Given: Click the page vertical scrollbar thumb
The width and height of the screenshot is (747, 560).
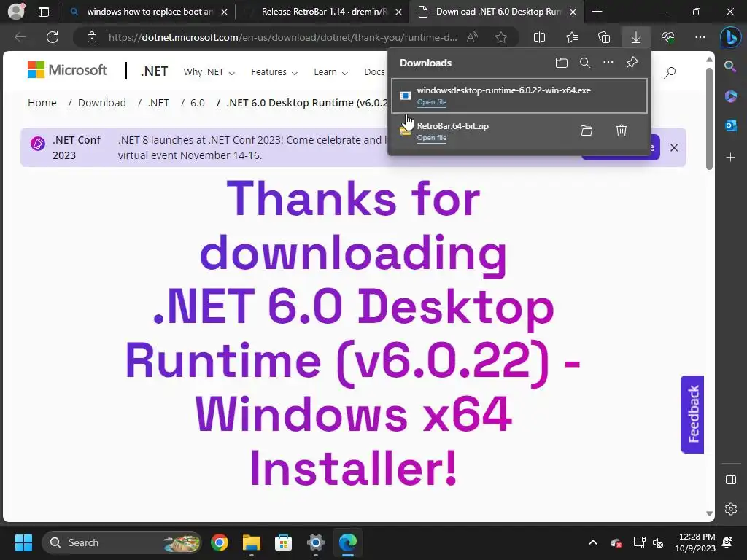Looking at the screenshot, I should pos(709,118).
